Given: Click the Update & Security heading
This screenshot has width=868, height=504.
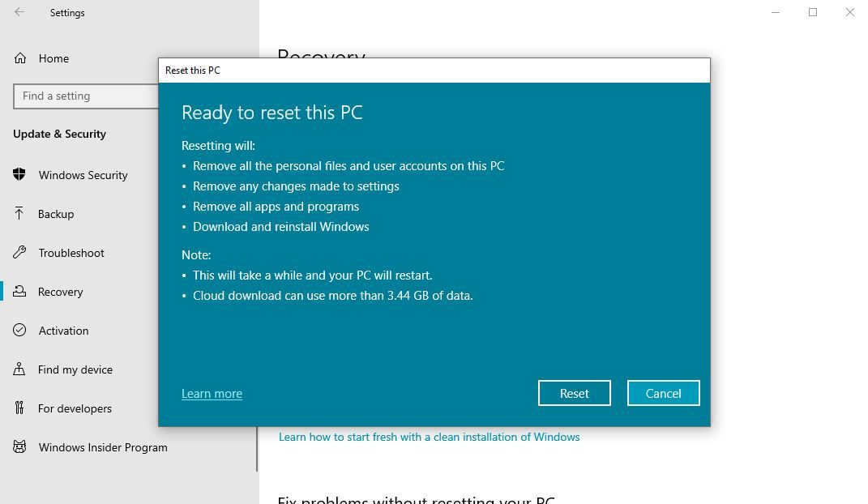Looking at the screenshot, I should (59, 134).
